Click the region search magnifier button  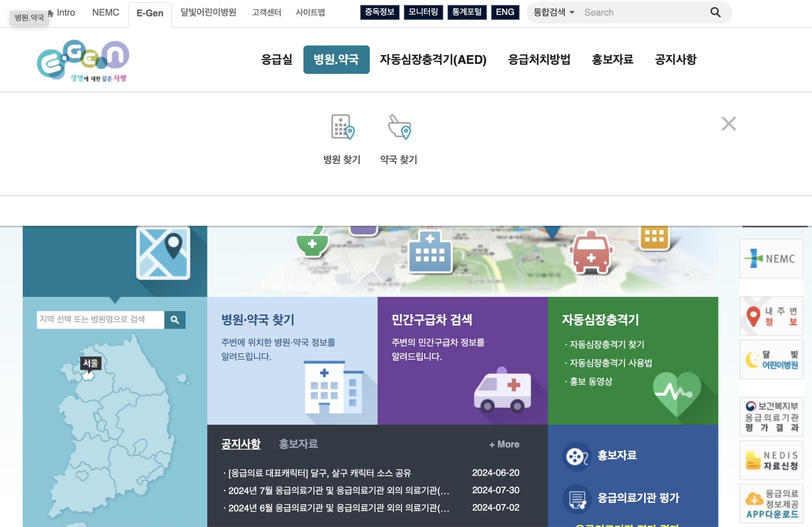175,320
